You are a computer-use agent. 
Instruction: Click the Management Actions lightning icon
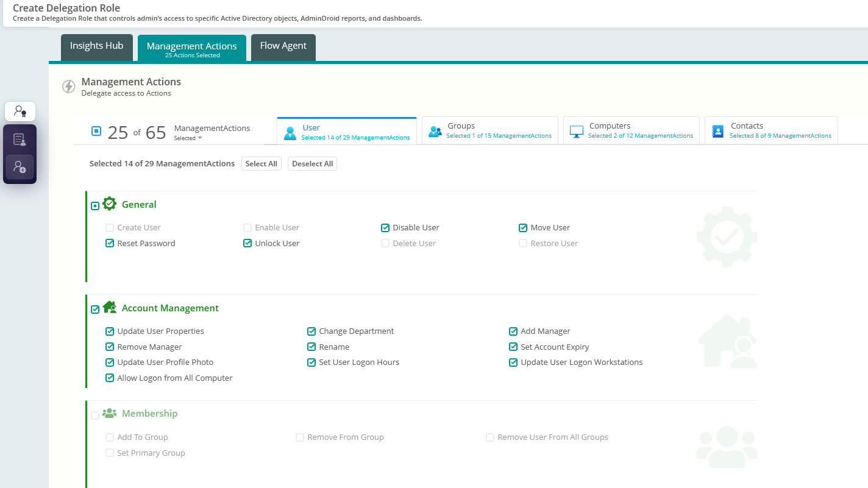tap(68, 86)
